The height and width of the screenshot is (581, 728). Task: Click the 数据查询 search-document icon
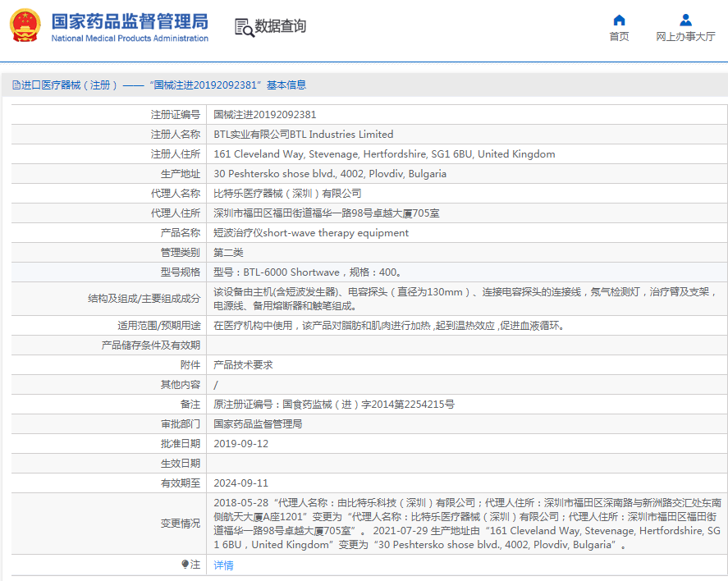click(245, 27)
